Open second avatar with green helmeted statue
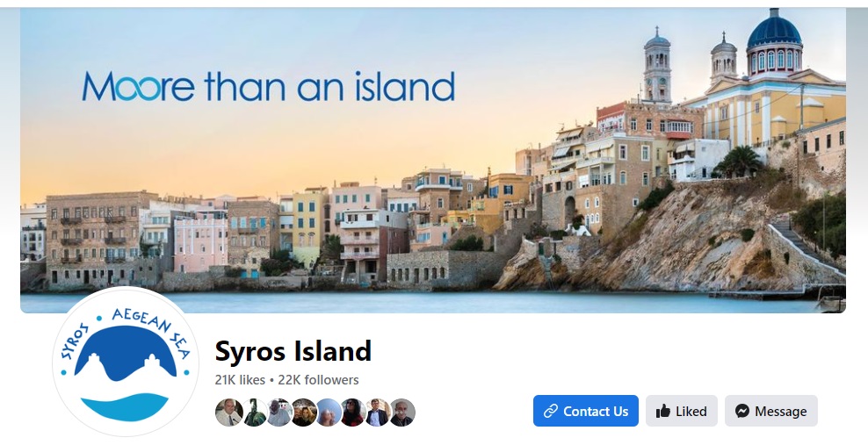The height and width of the screenshot is (445, 868). click(x=254, y=413)
